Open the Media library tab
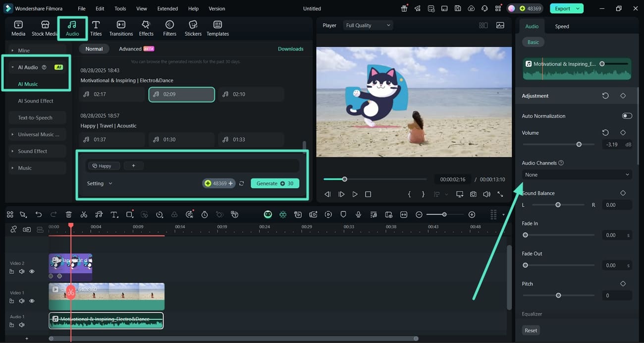 18,28
